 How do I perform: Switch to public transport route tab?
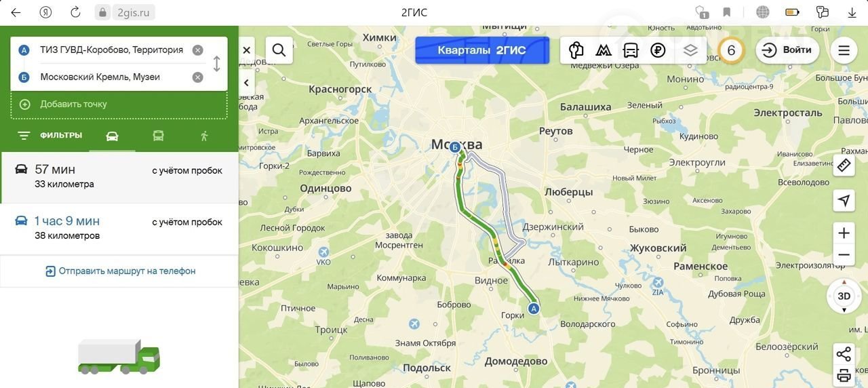pyautogui.click(x=158, y=136)
